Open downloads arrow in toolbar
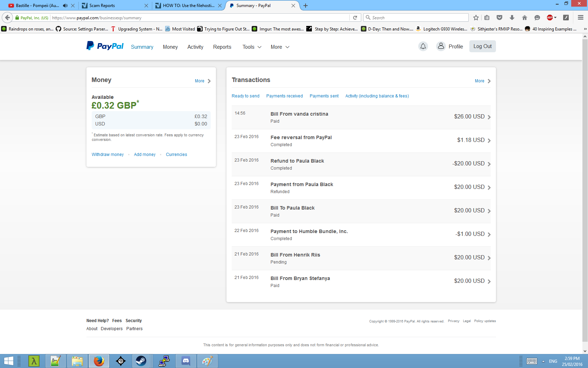Screen dimensions: 588x368 [512, 18]
